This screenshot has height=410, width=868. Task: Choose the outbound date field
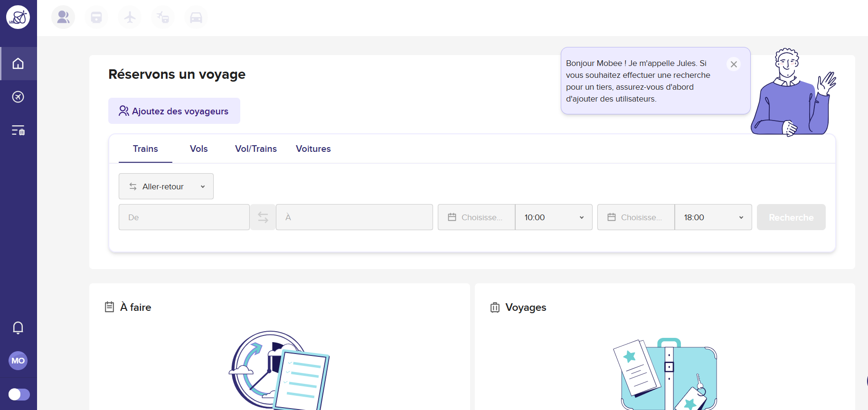tap(476, 217)
